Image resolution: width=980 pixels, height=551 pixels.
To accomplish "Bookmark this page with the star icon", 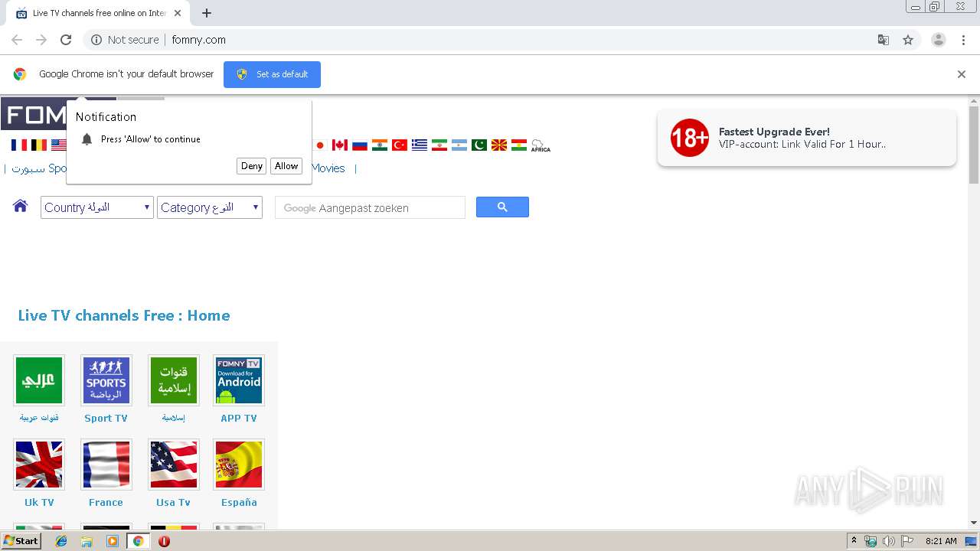I will (908, 40).
